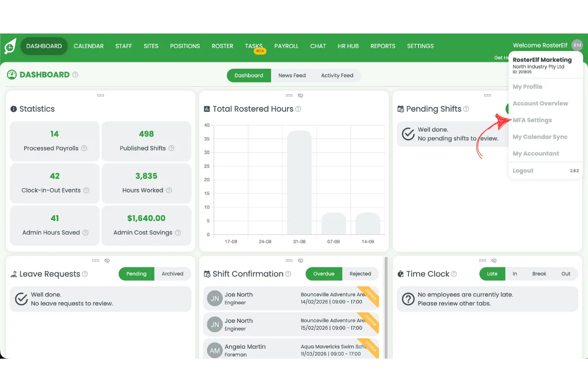Open the Roster menu
This screenshot has height=392, width=588.
pyautogui.click(x=222, y=46)
